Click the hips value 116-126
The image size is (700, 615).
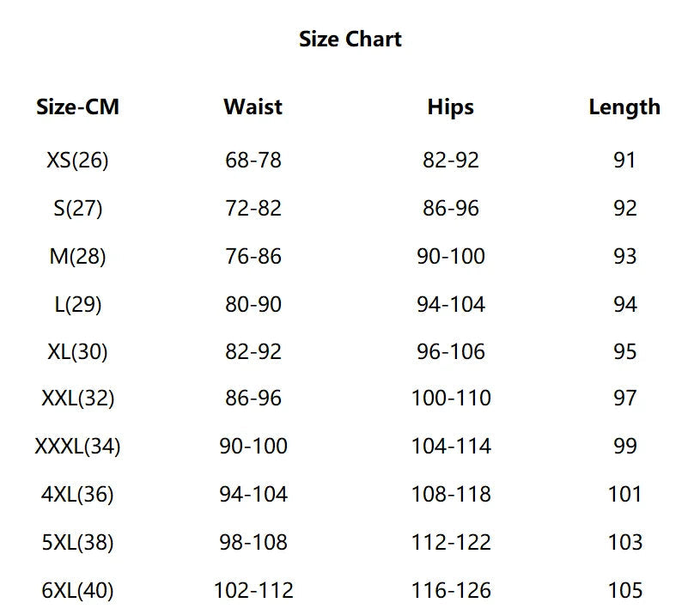(451, 591)
